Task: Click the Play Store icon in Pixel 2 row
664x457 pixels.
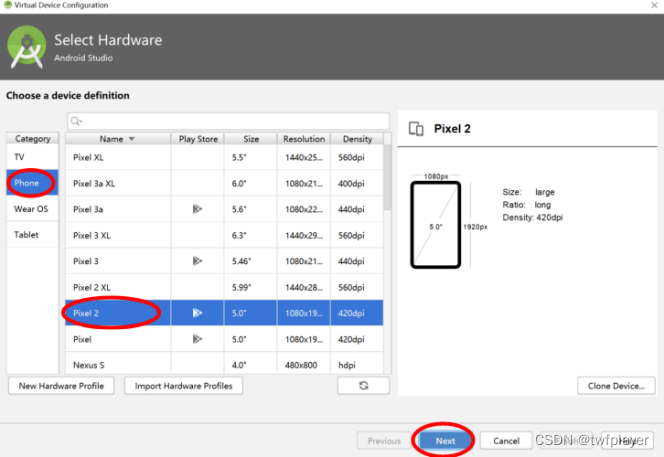Action: click(197, 313)
